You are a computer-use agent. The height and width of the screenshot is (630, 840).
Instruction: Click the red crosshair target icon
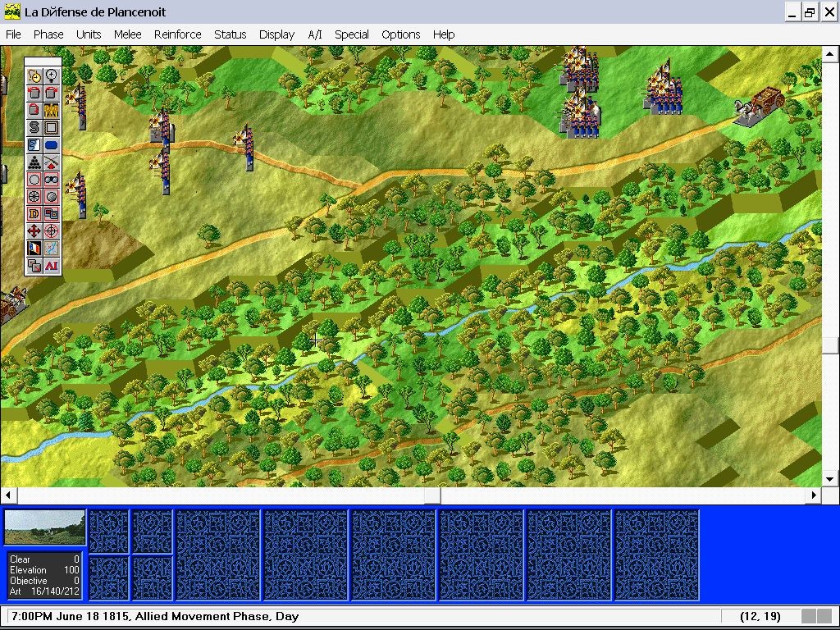click(x=52, y=231)
